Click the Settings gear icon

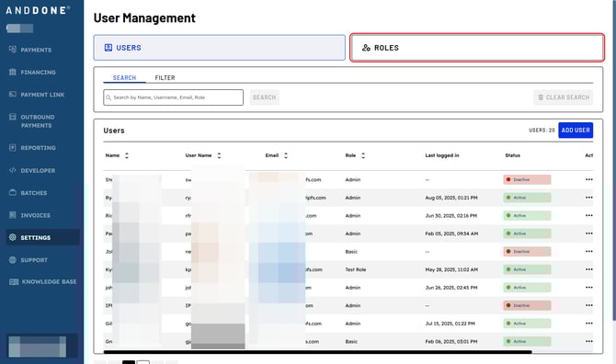tap(13, 237)
